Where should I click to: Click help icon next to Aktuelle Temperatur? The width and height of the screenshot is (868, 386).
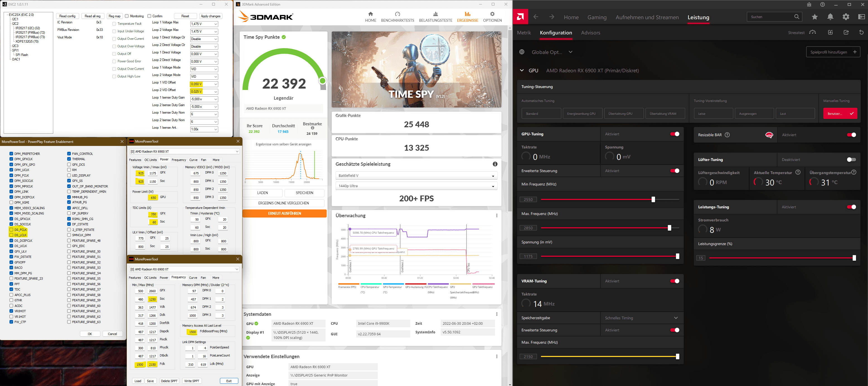pyautogui.click(x=798, y=172)
